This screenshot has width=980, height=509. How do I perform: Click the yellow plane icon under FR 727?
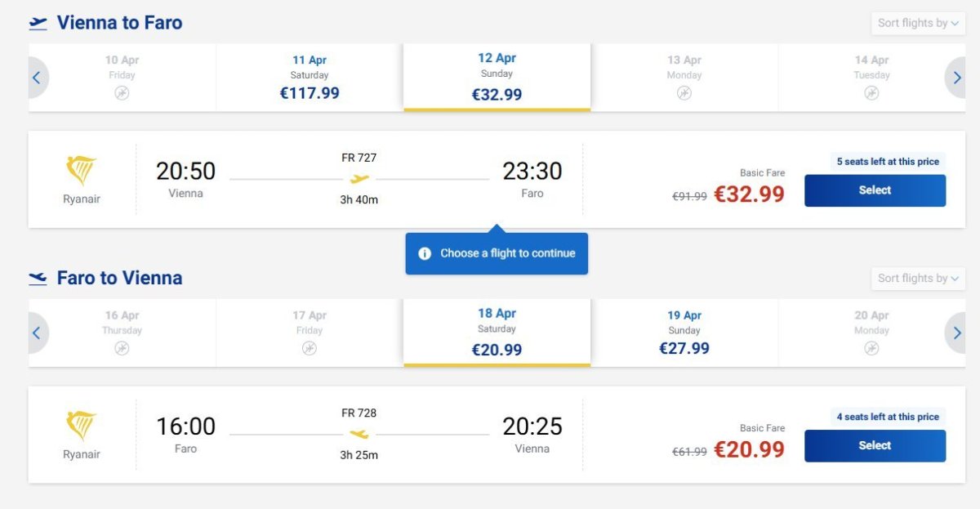click(359, 179)
